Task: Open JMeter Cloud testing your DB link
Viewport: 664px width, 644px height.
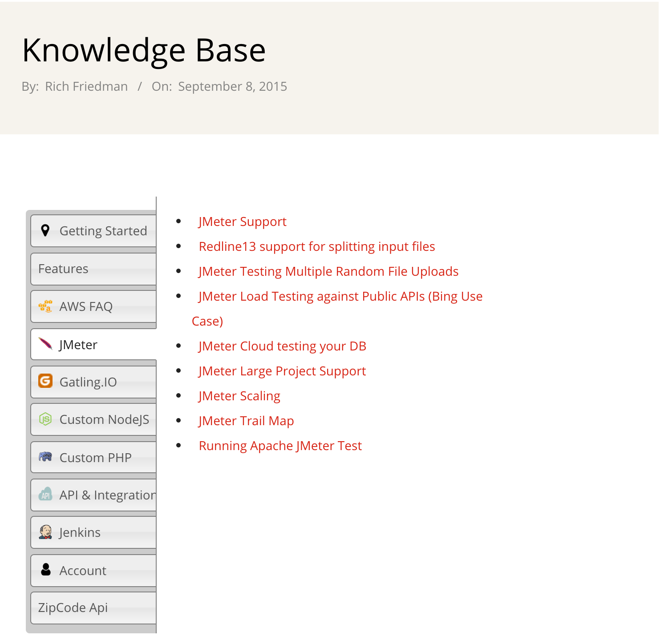Action: (x=282, y=346)
